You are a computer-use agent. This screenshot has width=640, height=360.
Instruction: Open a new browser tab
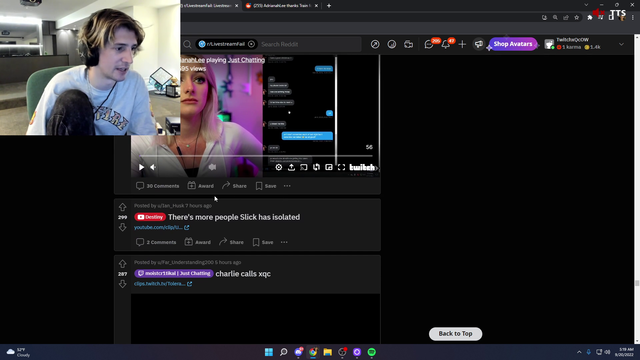pyautogui.click(x=329, y=6)
